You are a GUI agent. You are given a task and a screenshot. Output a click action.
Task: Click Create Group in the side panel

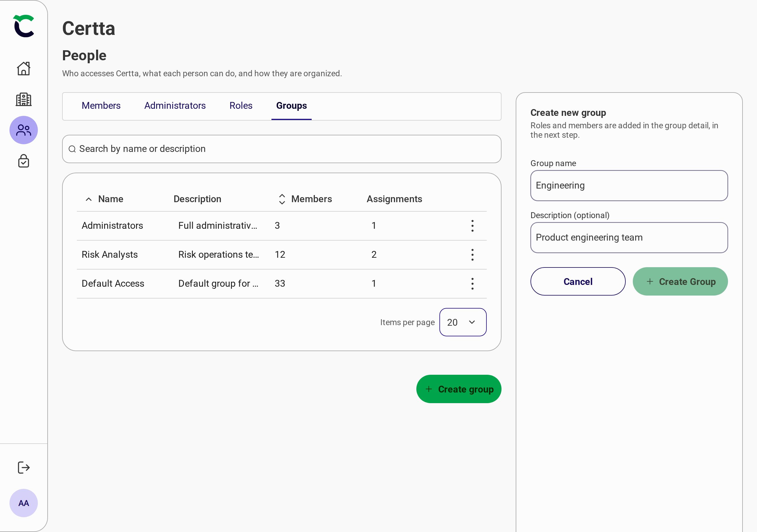click(680, 281)
